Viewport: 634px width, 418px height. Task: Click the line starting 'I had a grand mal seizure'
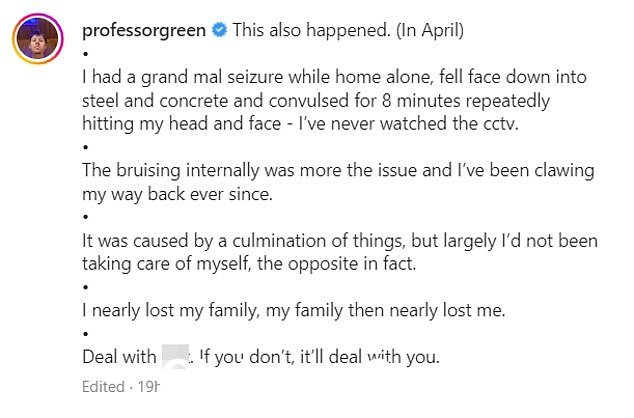[334, 77]
